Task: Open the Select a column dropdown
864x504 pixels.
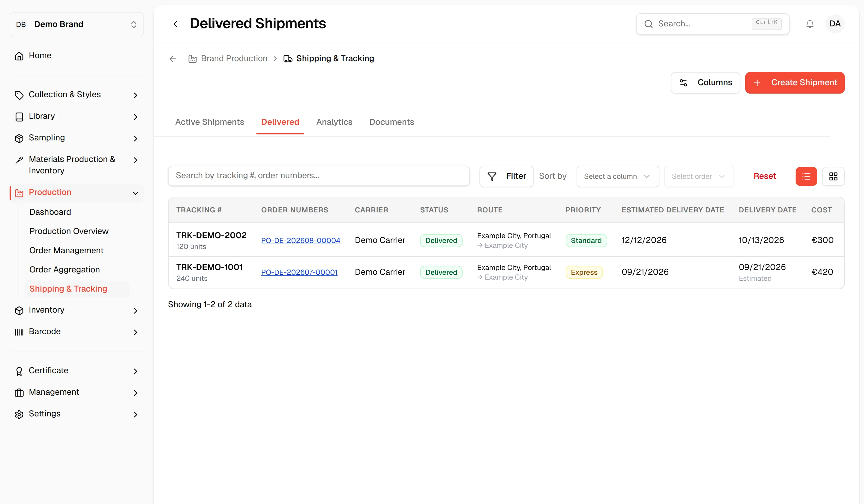Action: 617,176
